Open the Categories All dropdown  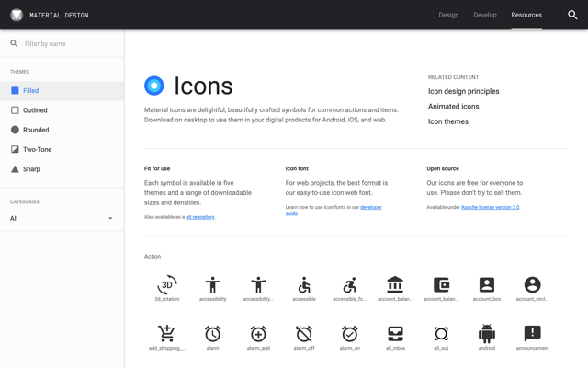click(x=62, y=218)
